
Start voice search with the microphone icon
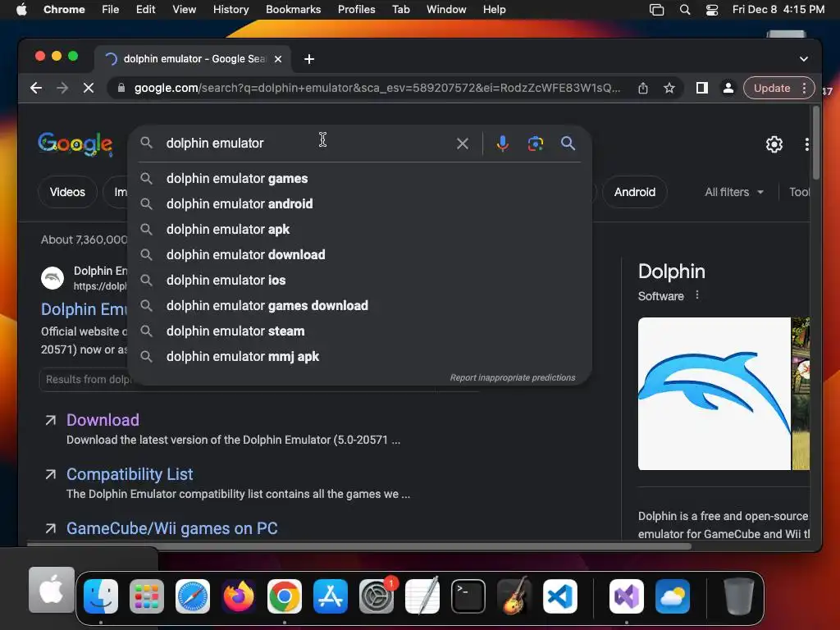(503, 144)
